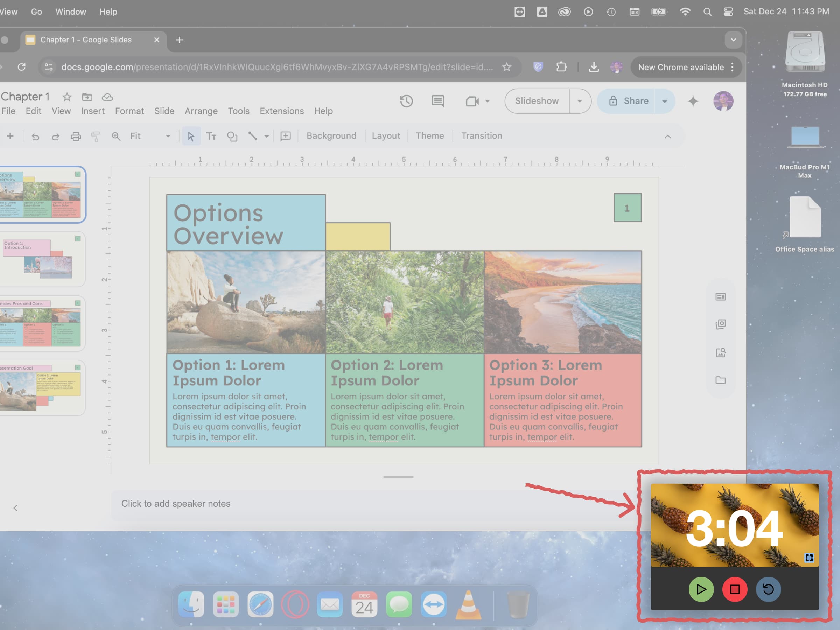Viewport: 840px width, 630px height.
Task: Open the Slide menu
Action: coord(164,111)
